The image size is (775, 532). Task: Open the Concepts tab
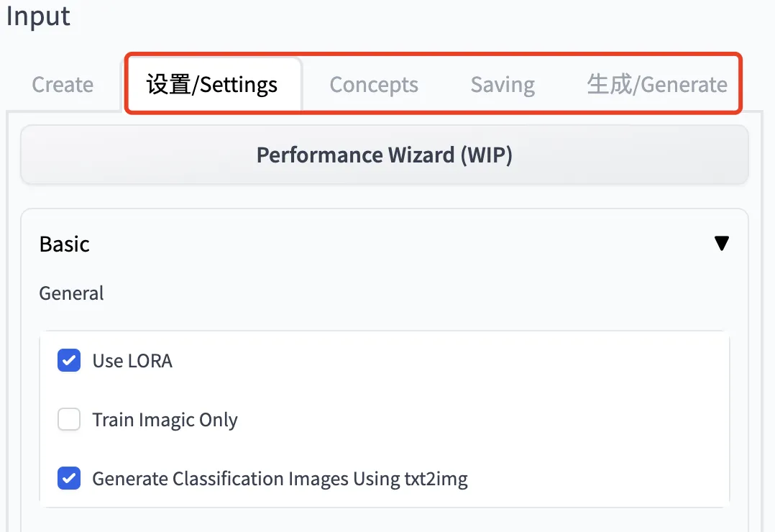click(374, 85)
